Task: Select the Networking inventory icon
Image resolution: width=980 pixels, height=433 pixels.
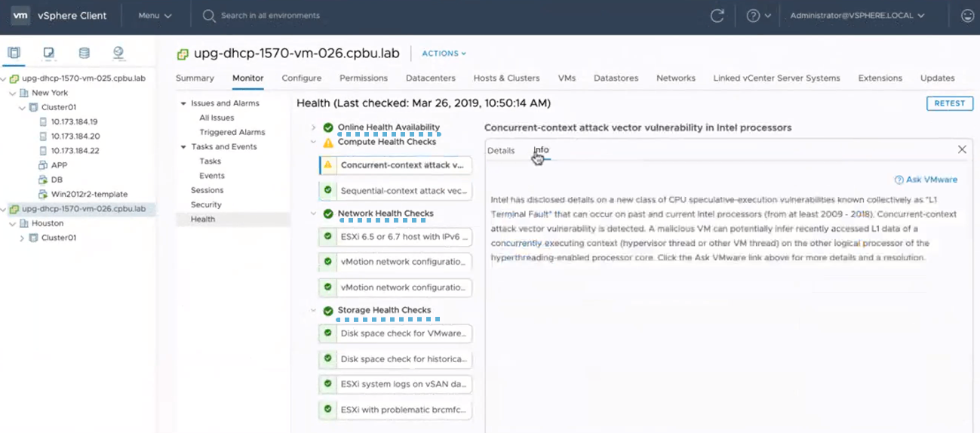Action: 118,53
